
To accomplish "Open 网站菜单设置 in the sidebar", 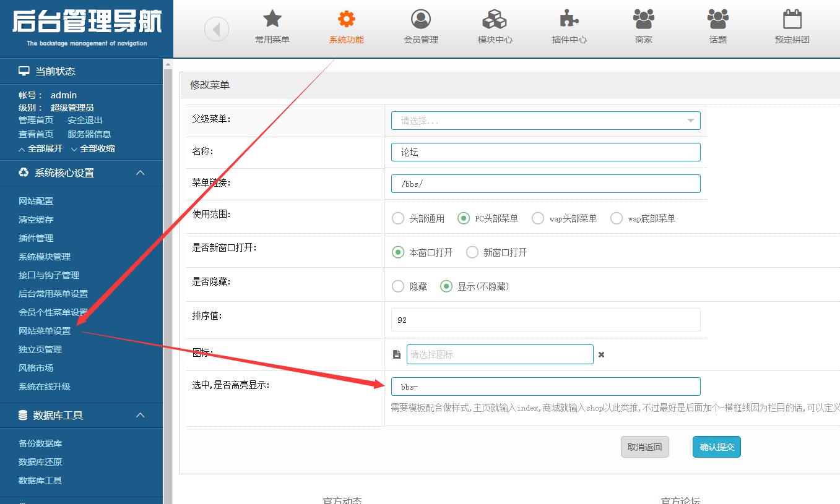I will point(45,331).
